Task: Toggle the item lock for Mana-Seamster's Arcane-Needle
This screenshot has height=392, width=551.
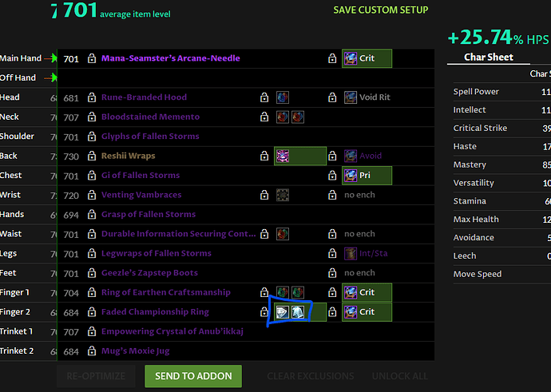Action: coord(92,58)
